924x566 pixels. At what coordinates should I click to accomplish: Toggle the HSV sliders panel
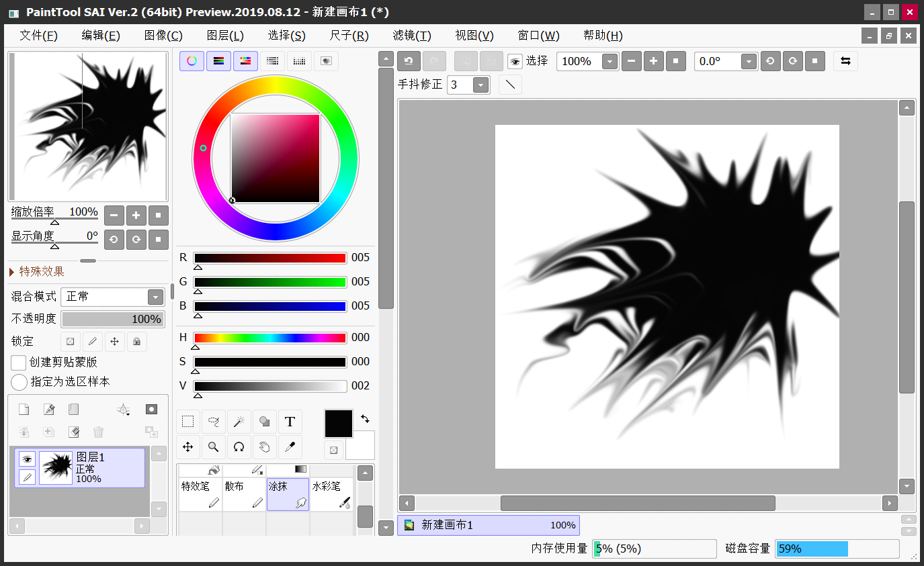click(x=245, y=61)
